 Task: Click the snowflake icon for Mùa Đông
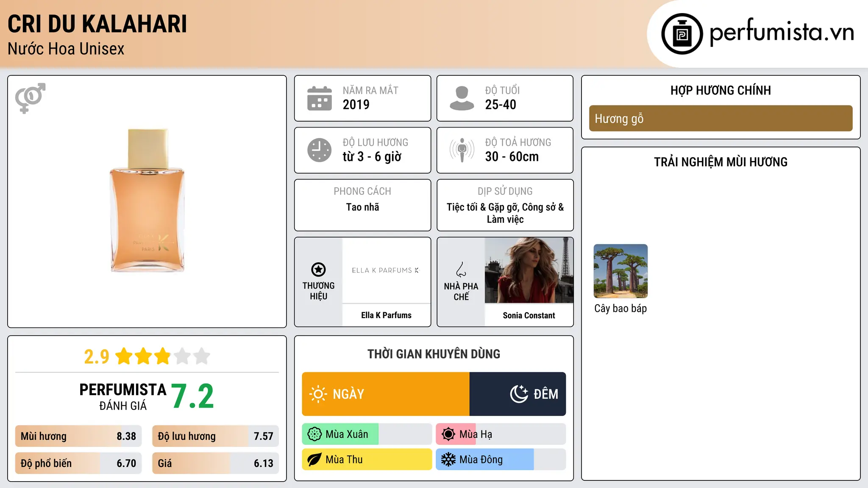[448, 460]
